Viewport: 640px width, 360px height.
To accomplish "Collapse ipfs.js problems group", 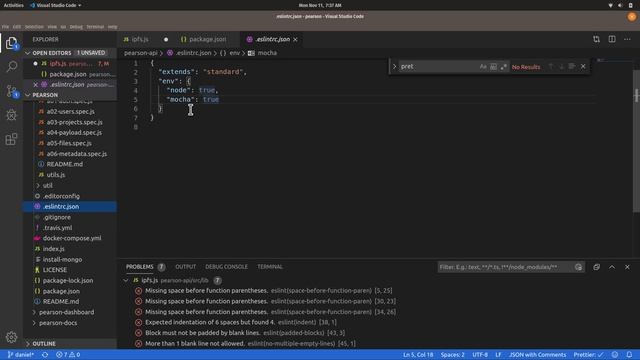I will (x=126, y=280).
